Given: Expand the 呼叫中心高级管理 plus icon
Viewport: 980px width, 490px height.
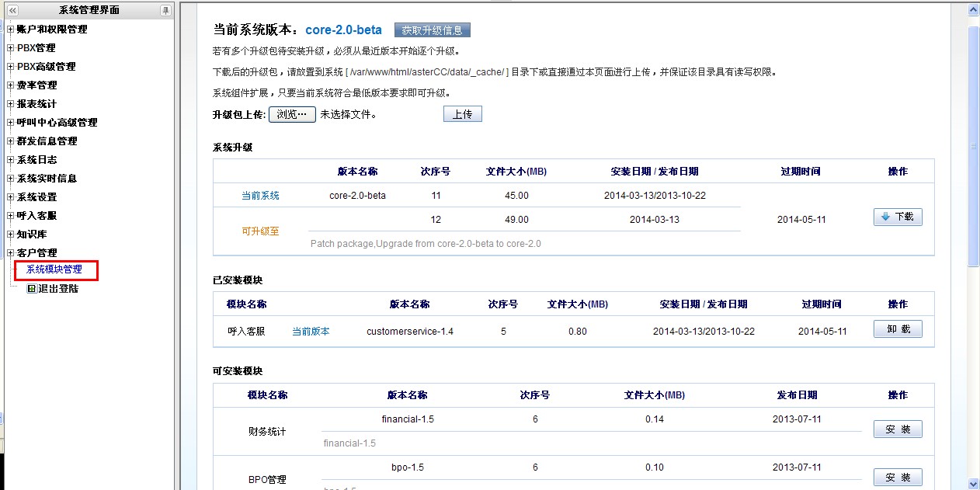Looking at the screenshot, I should click(x=10, y=123).
